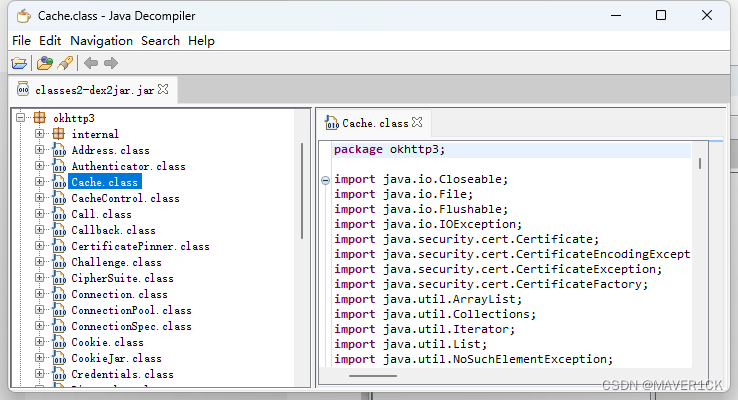This screenshot has width=738, height=400.
Task: Click the Cookie.class file icon
Action: (59, 342)
